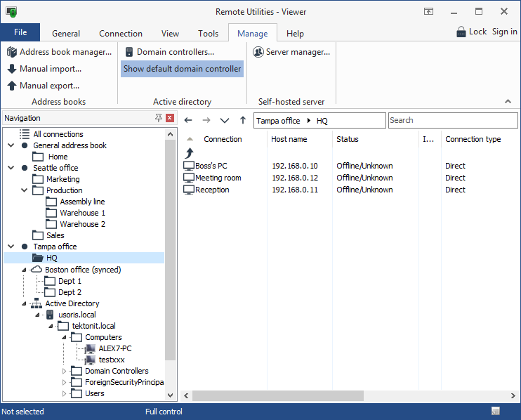The image size is (521, 420).
Task: Click the 192.168.0.12 host name cell
Action: pyautogui.click(x=295, y=178)
